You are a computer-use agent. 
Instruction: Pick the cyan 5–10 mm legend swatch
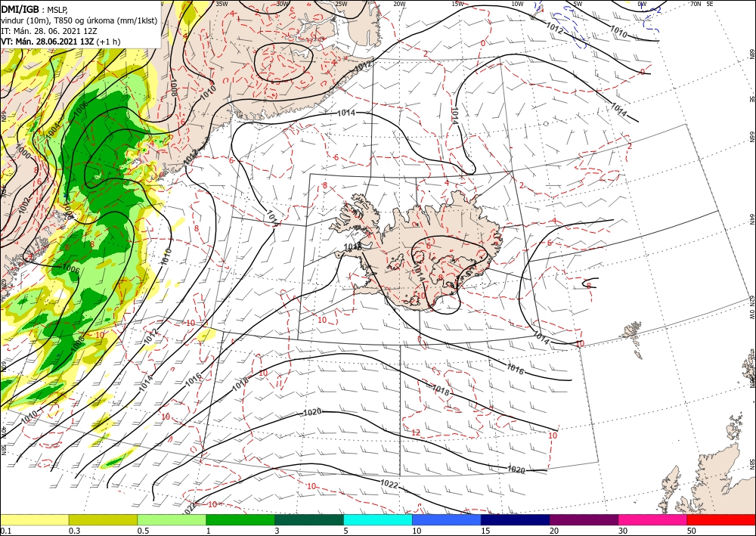pos(378,519)
